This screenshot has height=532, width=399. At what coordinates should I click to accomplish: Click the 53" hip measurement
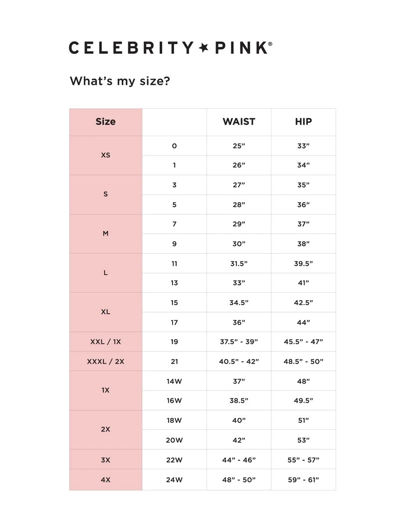point(303,440)
